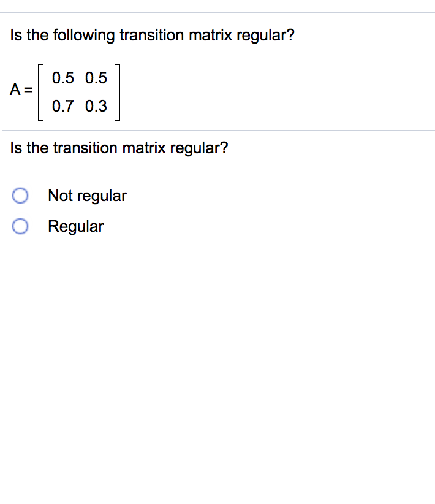This screenshot has height=504, width=435.
Task: Click the horizontal divider at the top
Action: tap(217, 9)
